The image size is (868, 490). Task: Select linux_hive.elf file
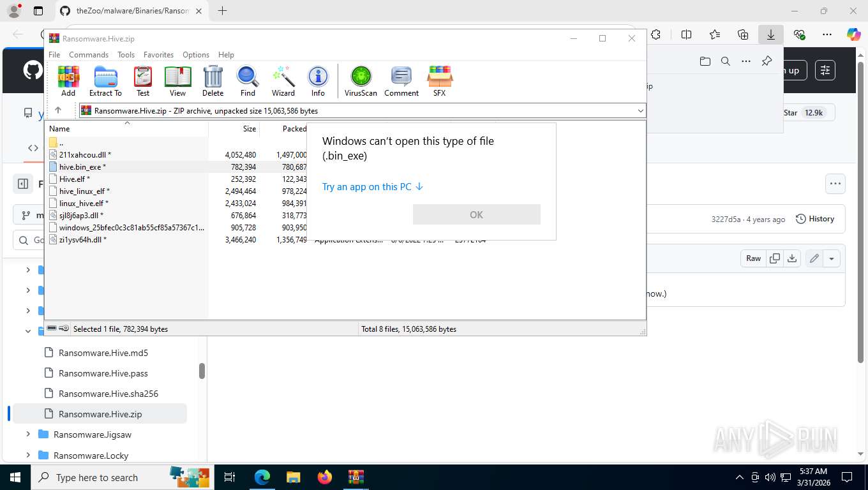[x=79, y=203]
